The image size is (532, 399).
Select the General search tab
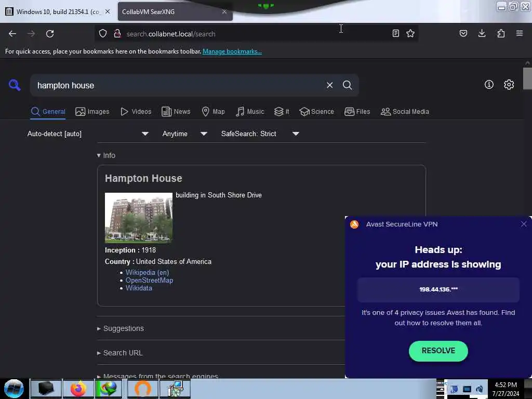(48, 111)
